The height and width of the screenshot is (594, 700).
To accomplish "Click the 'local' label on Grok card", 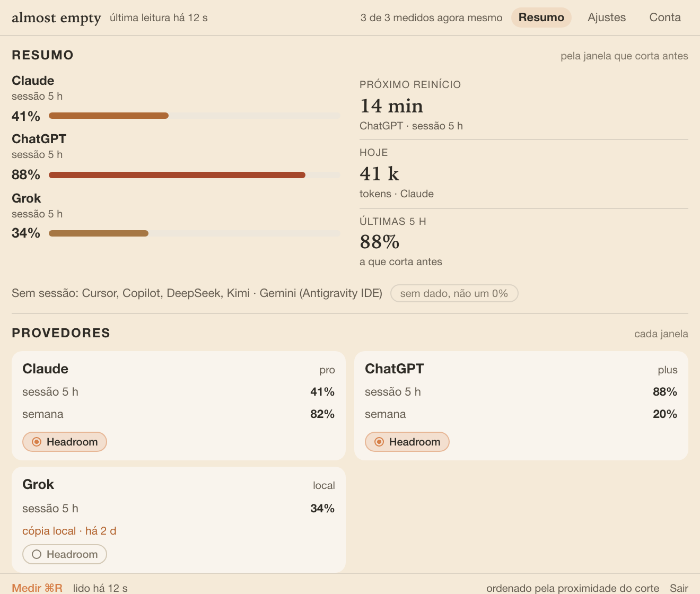I will coord(324,486).
